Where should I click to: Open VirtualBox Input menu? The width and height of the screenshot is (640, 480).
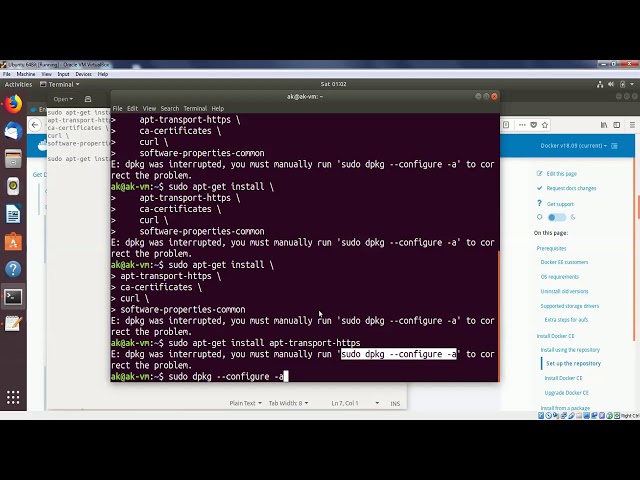coord(63,74)
